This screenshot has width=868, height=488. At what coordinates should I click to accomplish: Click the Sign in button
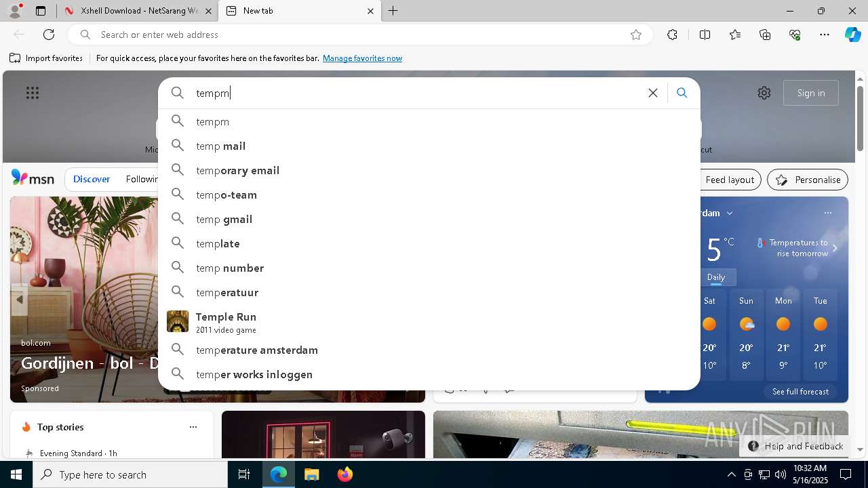point(811,93)
